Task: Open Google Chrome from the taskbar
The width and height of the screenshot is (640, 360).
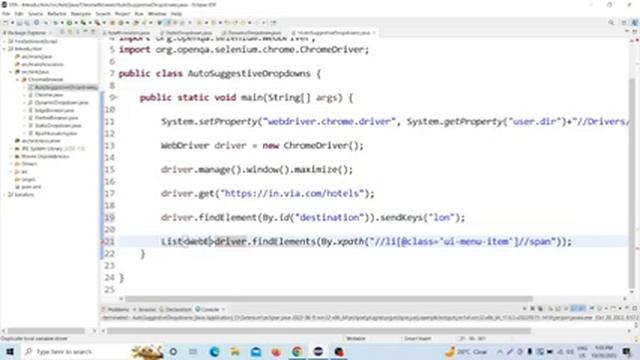Action: [297, 351]
